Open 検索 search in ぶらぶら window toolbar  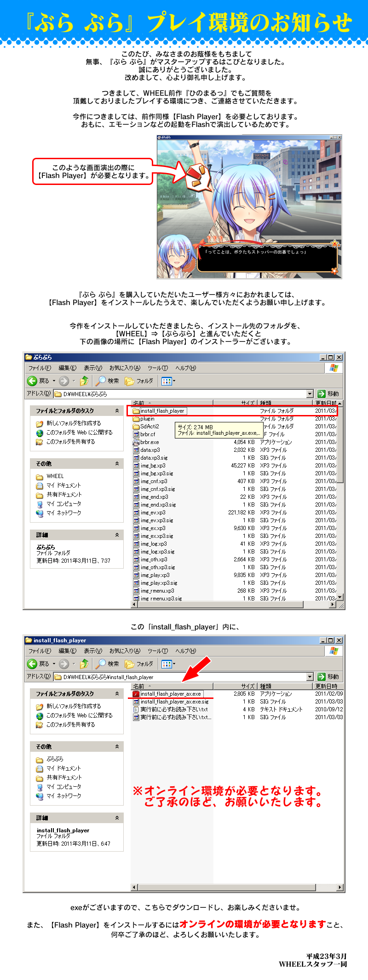point(108,380)
